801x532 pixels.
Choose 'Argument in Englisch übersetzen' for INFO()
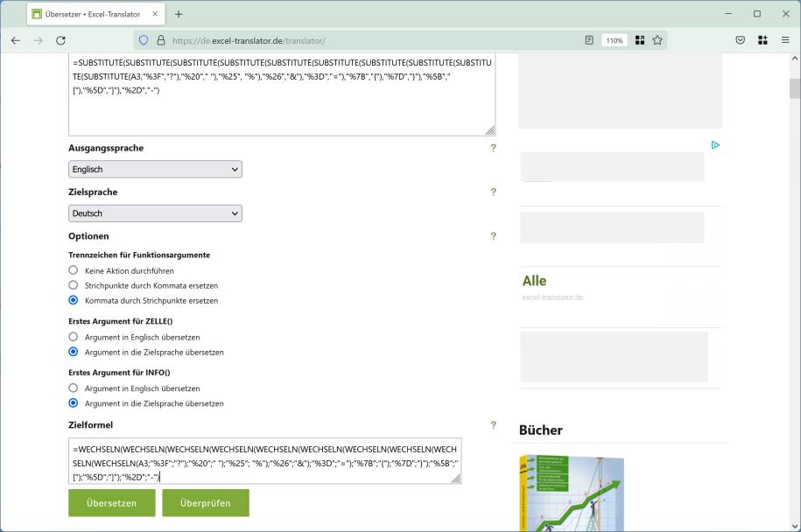(x=74, y=388)
